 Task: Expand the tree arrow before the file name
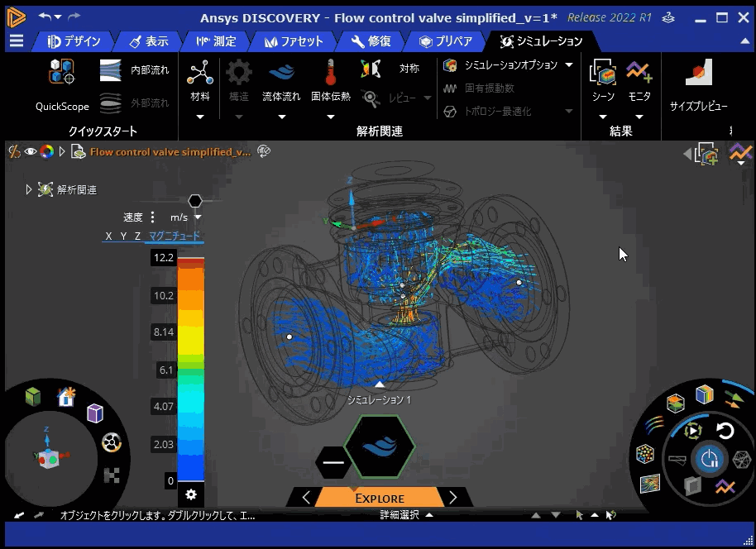pyautogui.click(x=62, y=152)
